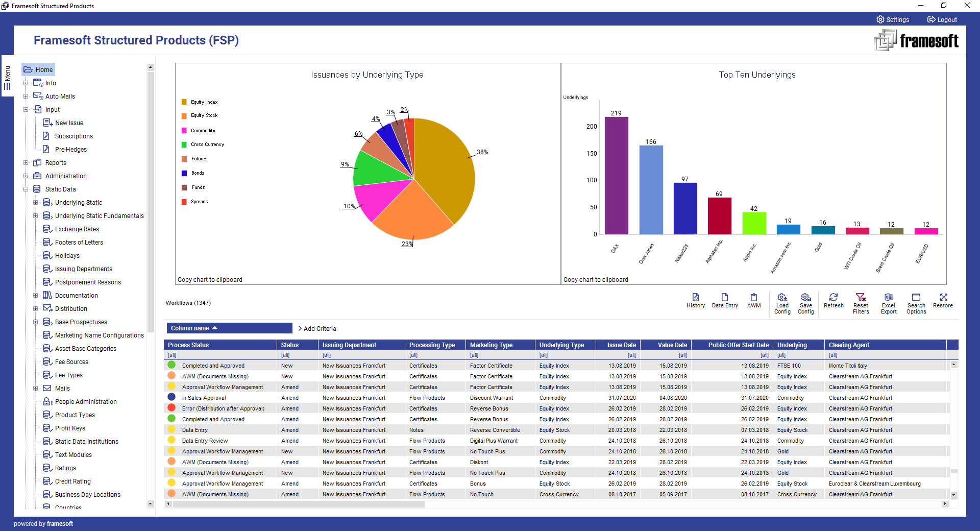
Task: Expand the Reports tree node
Action: pyautogui.click(x=26, y=162)
